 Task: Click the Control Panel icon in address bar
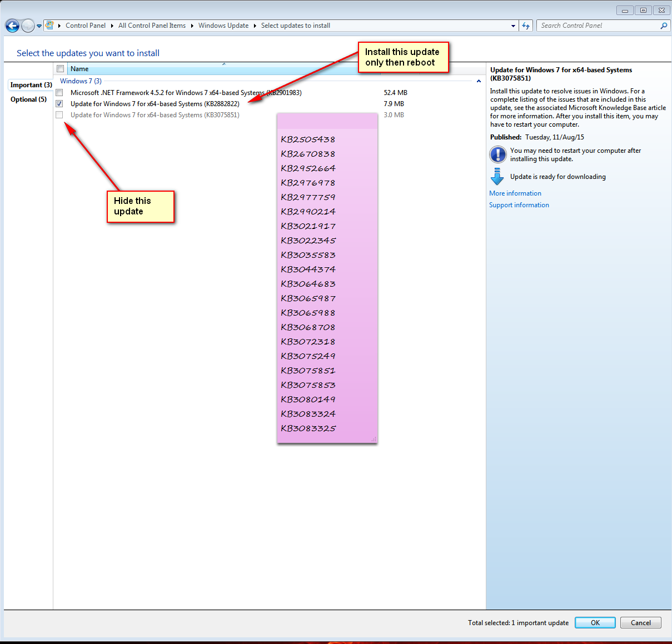pyautogui.click(x=49, y=25)
